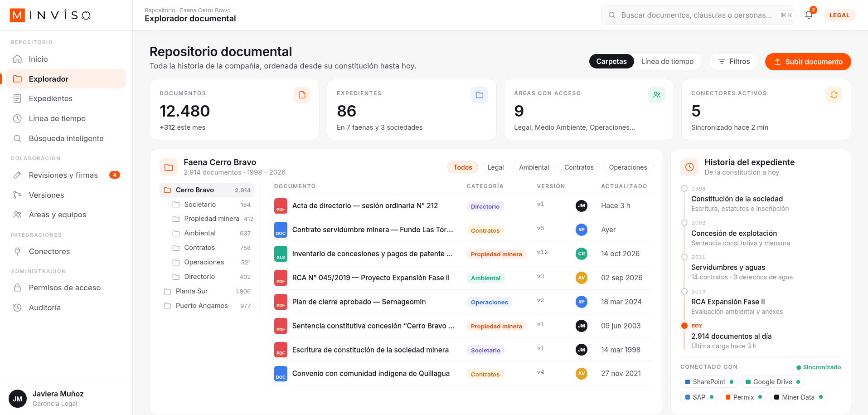The image size is (868, 415).
Task: Open Expedientes from sidebar
Action: click(x=66, y=98)
